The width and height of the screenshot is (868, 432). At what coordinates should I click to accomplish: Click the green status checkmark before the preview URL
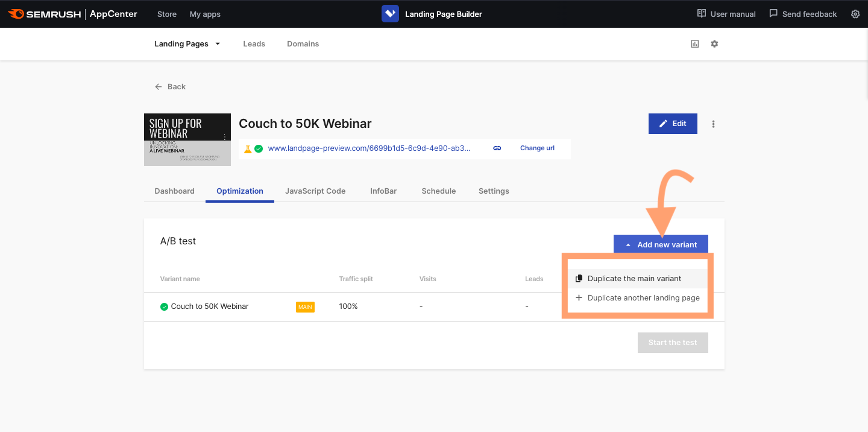pos(259,148)
